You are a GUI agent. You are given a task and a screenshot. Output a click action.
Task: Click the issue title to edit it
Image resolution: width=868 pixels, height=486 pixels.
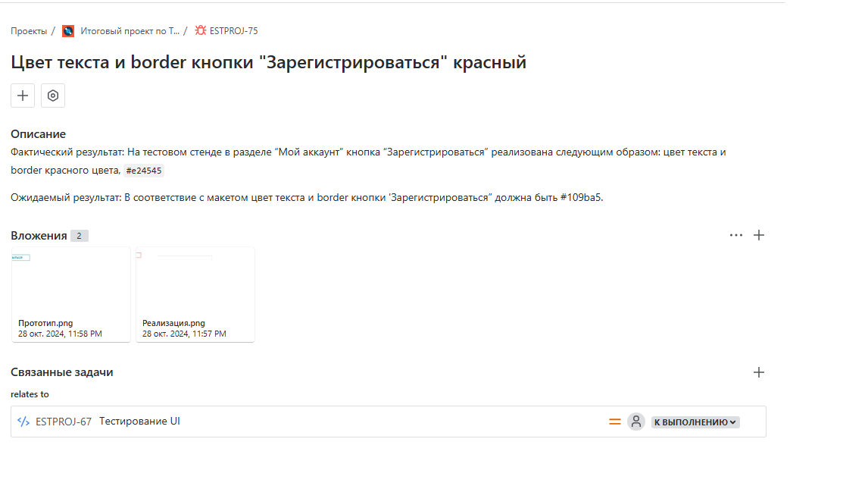click(268, 62)
